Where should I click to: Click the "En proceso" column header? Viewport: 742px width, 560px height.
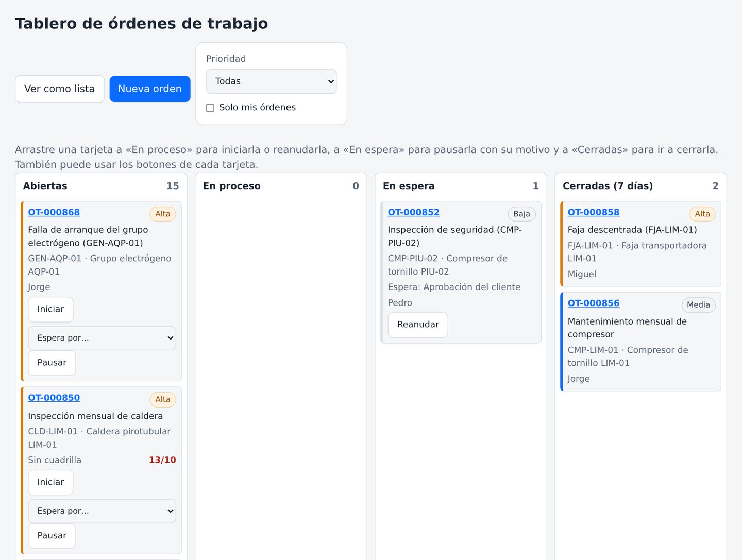232,186
